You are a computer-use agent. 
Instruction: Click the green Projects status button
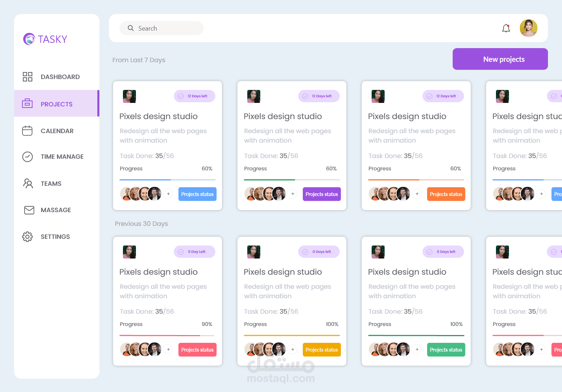(x=446, y=350)
